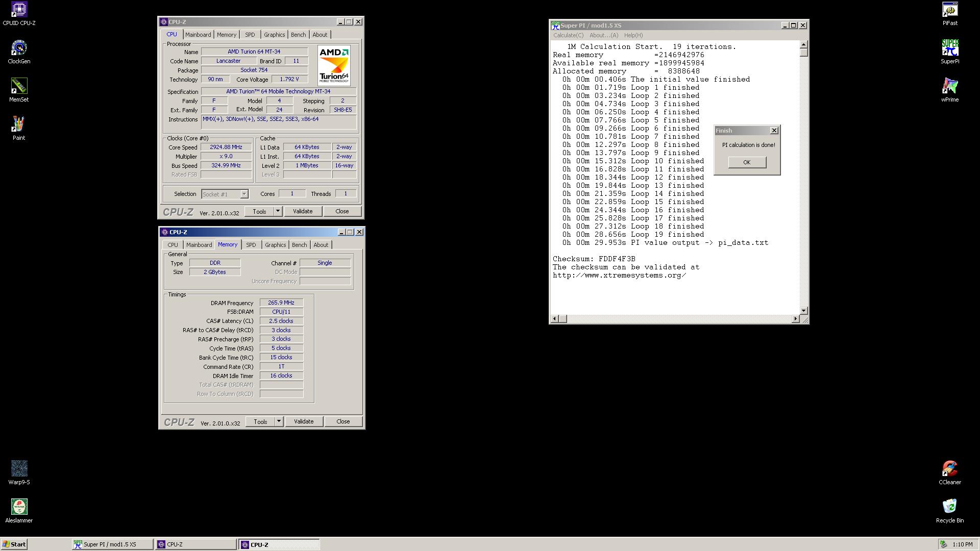Switch to Super PI / mod1.5 XS taskbar button

click(x=112, y=544)
